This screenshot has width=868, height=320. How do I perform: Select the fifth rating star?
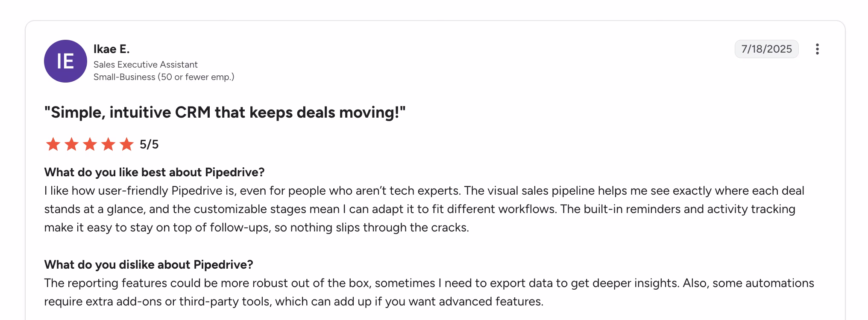(x=126, y=144)
